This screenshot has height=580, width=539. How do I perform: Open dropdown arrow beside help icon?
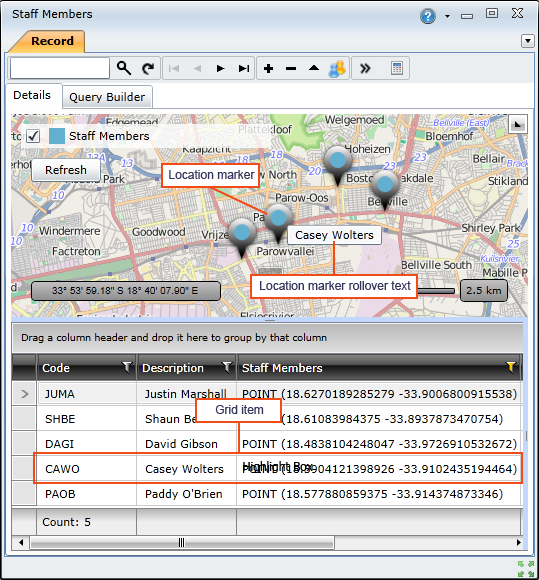(x=447, y=16)
